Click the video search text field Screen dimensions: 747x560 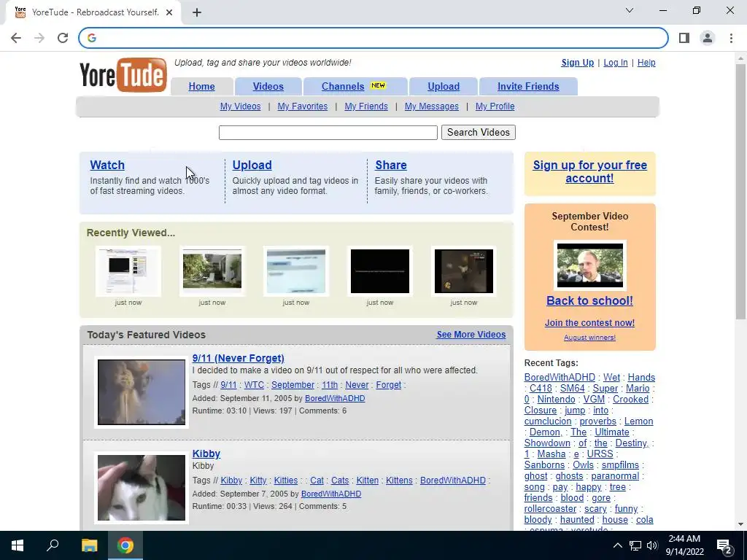pos(328,133)
